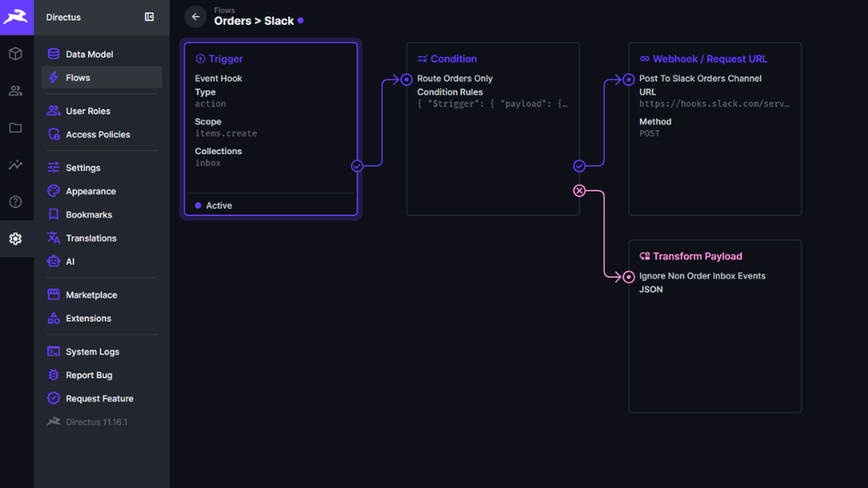
Task: Open the Settings gear module icon
Action: coord(16,238)
